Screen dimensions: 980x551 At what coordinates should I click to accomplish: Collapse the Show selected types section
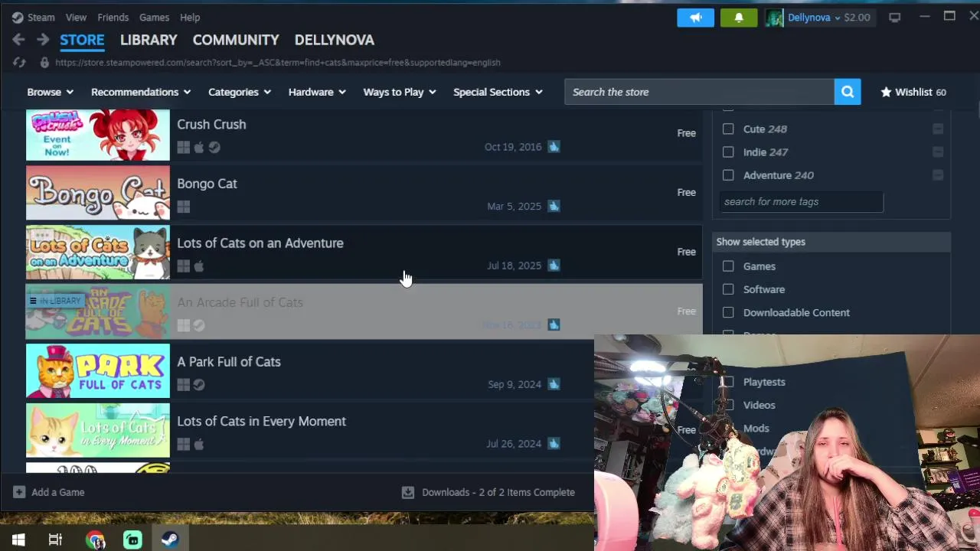[831, 242]
